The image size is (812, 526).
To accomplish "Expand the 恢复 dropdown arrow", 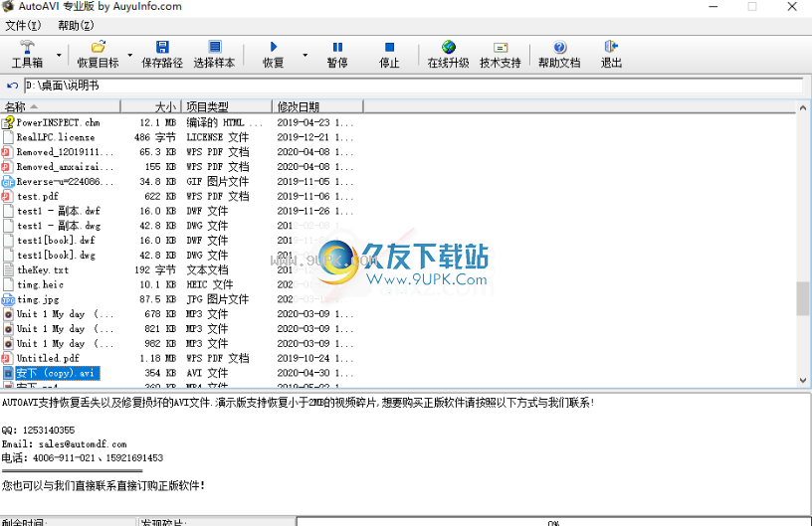I will (x=305, y=55).
